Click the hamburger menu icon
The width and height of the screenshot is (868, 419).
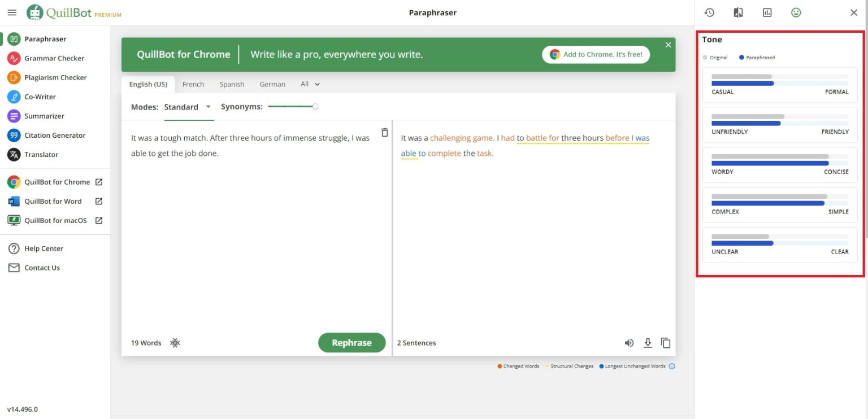[12, 12]
